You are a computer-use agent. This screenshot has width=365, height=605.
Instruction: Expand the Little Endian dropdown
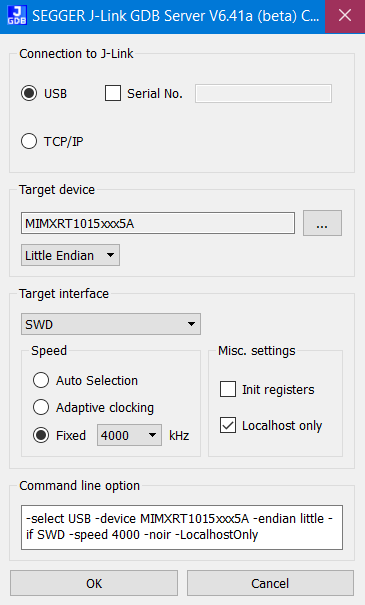[70, 255]
